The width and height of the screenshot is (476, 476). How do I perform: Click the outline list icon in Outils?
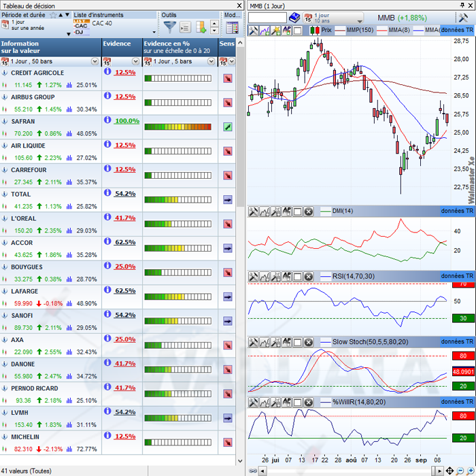coord(185,27)
